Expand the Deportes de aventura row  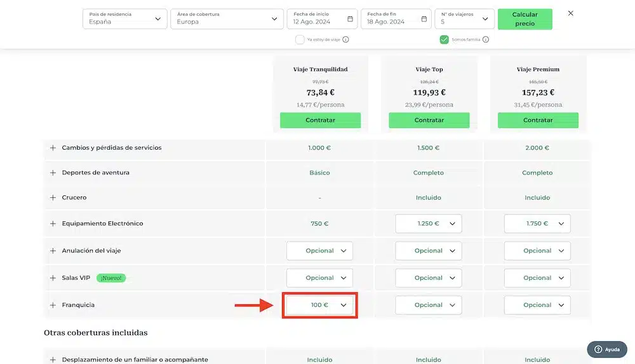pos(53,172)
